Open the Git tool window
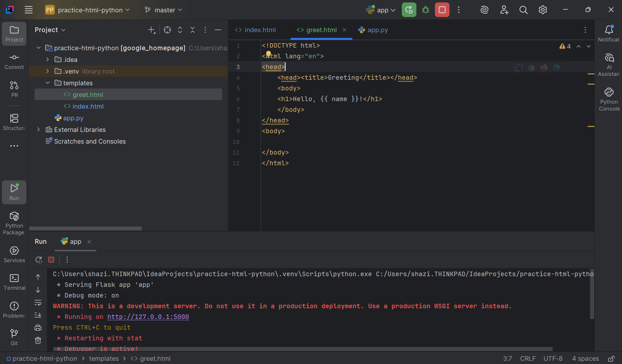The width and height of the screenshot is (622, 364). point(14,337)
